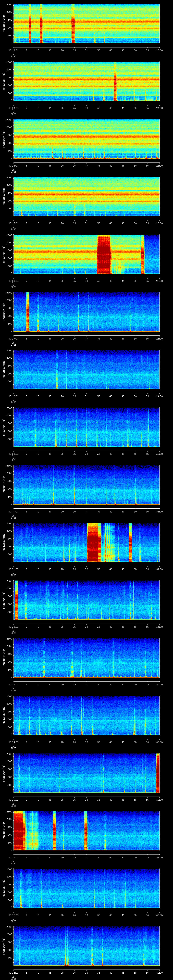173x980 pixels.
Task: Click the 13:31:00 start time label
Action: (13, 569)
